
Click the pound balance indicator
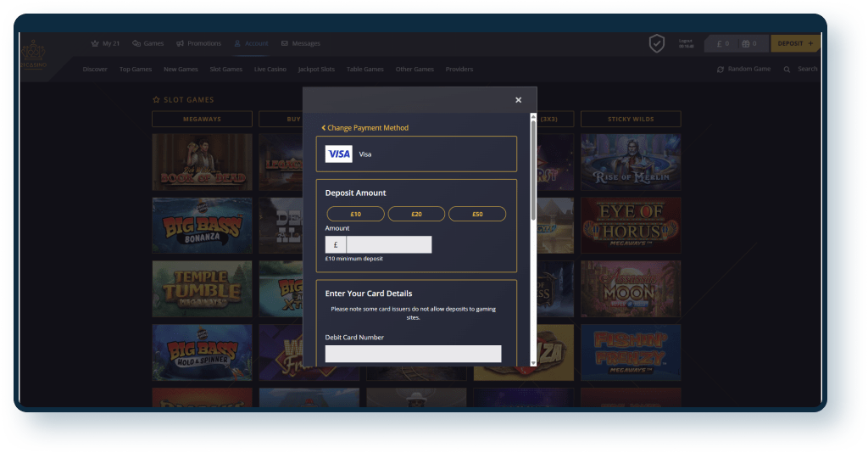(x=723, y=43)
